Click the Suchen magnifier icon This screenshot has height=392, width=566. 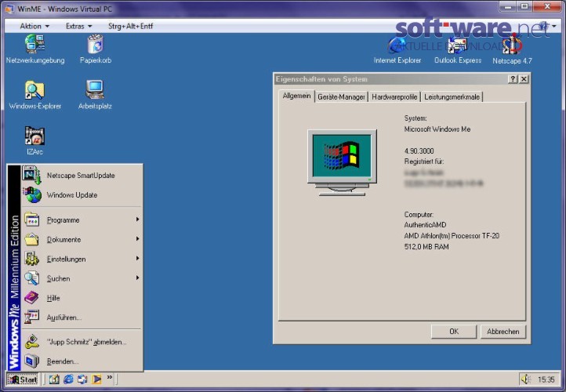pos(32,278)
